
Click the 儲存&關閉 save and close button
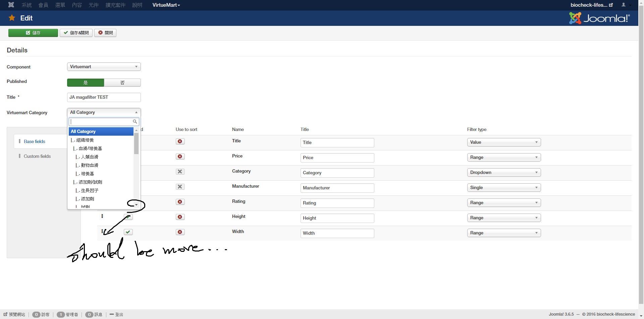[76, 33]
